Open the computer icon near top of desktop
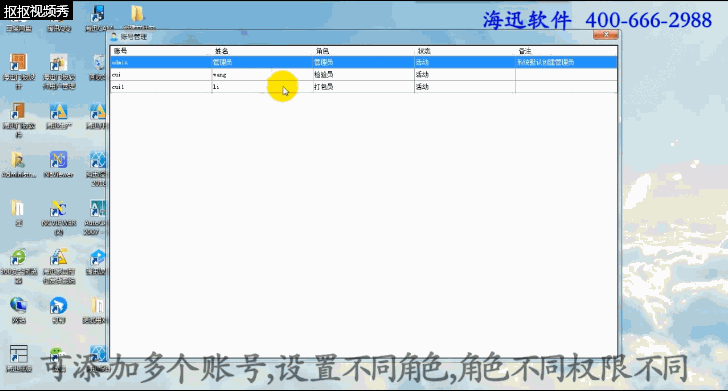728x391 pixels. (98, 19)
